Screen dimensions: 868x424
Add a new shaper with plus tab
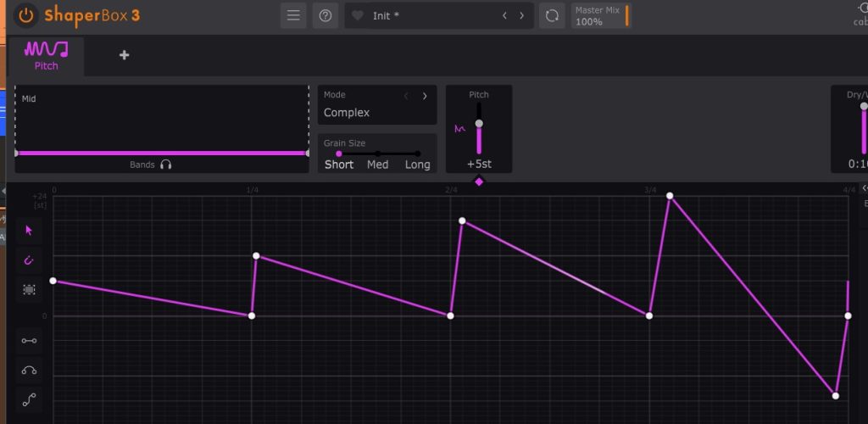(124, 55)
